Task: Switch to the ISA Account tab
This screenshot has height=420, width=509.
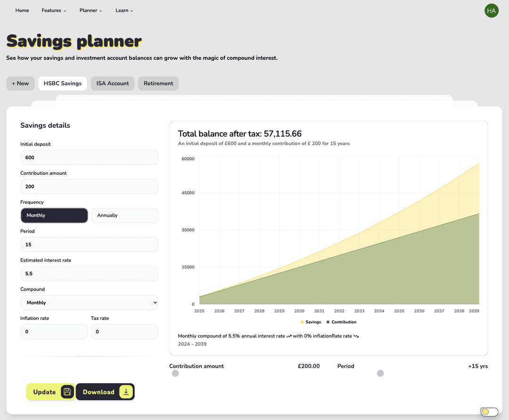Action: click(x=112, y=83)
